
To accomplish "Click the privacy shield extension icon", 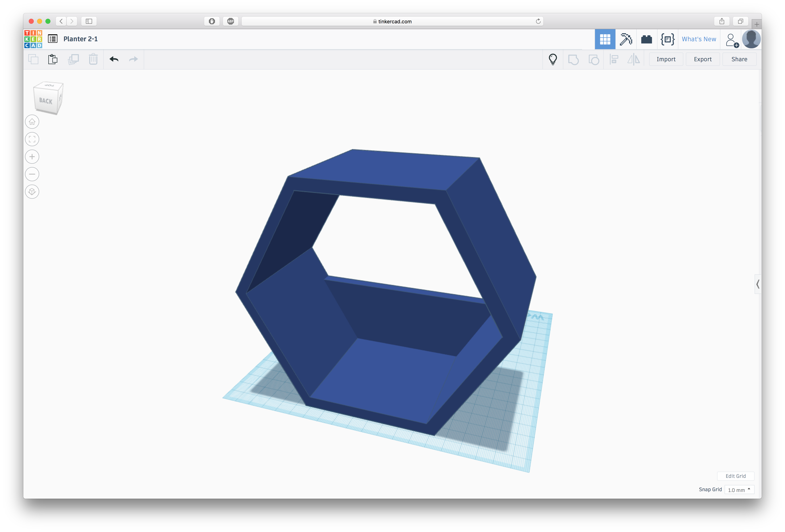I will pyautogui.click(x=212, y=21).
